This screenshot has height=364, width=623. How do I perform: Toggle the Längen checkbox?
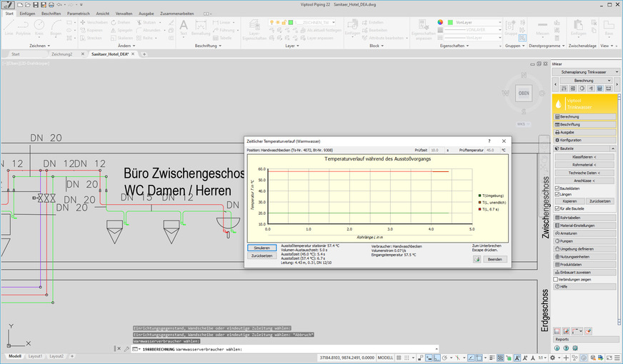(557, 194)
